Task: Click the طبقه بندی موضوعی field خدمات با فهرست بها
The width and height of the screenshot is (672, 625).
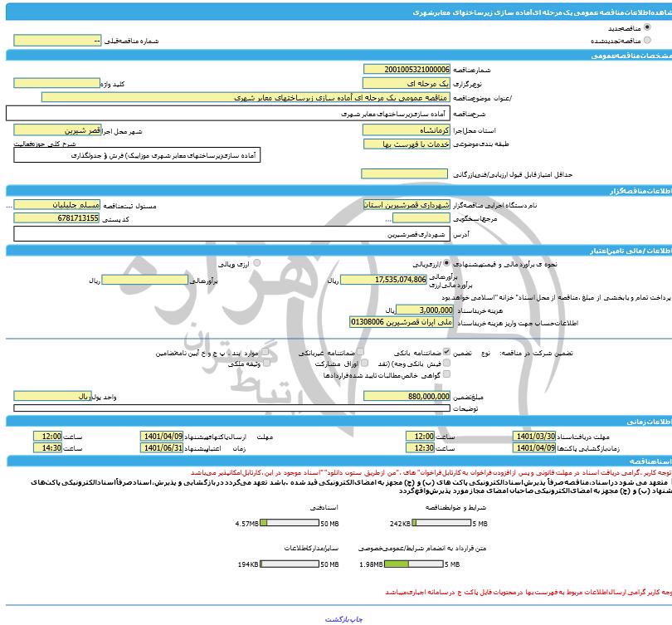Action: (x=407, y=144)
